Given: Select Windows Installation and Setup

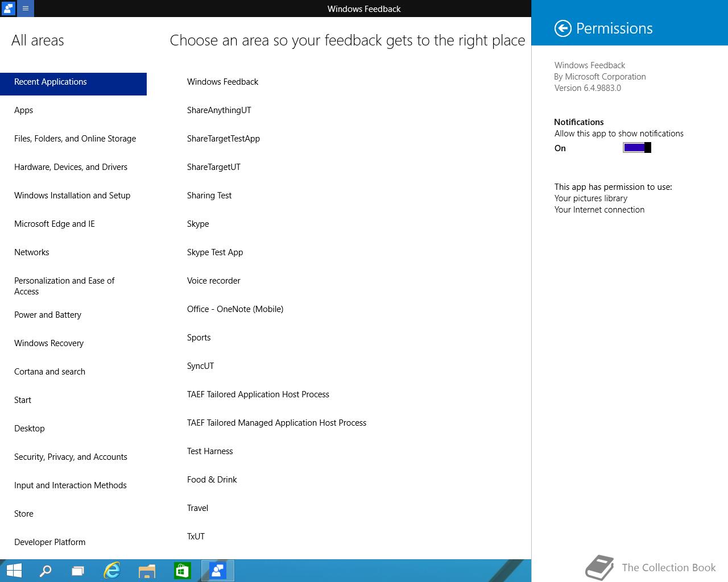Looking at the screenshot, I should [x=73, y=196].
